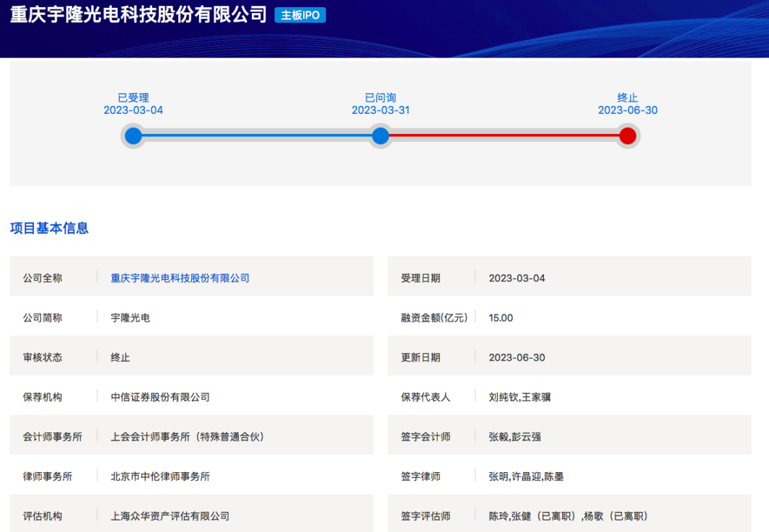
Task: Click the 已问询 timeline label
Action: [381, 97]
